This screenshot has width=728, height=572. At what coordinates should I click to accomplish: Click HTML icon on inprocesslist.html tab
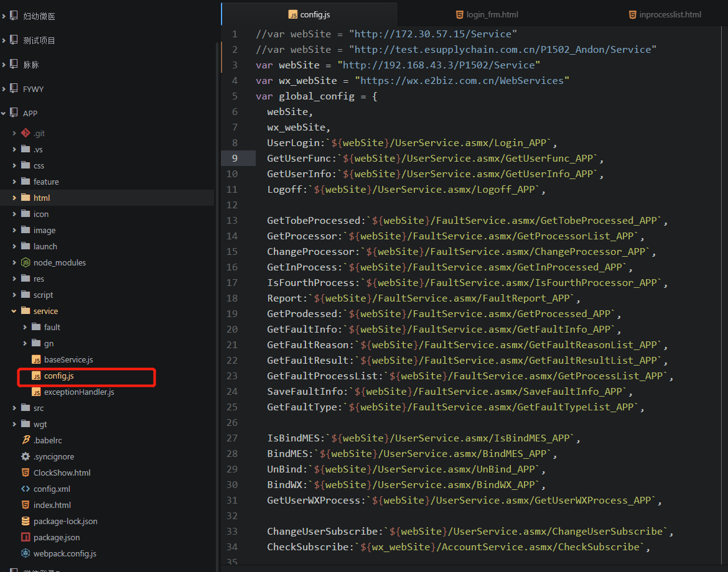coord(632,15)
